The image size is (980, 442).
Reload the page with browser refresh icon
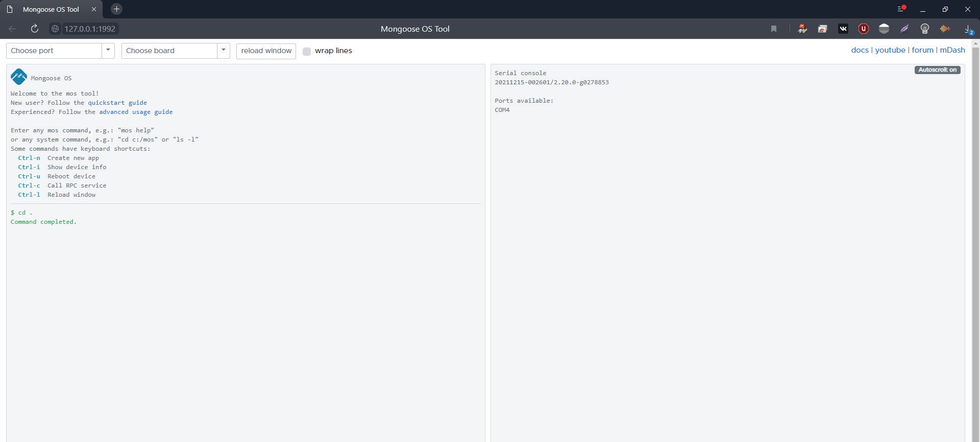pyautogui.click(x=34, y=29)
